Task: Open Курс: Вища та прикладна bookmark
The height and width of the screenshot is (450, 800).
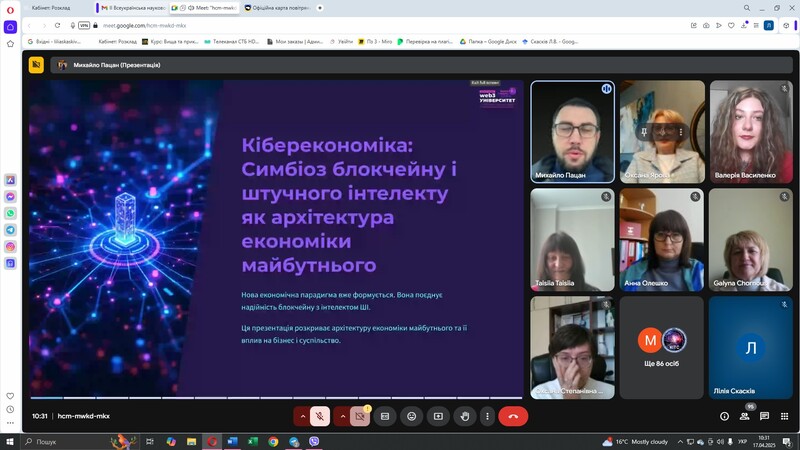Action: click(x=170, y=42)
